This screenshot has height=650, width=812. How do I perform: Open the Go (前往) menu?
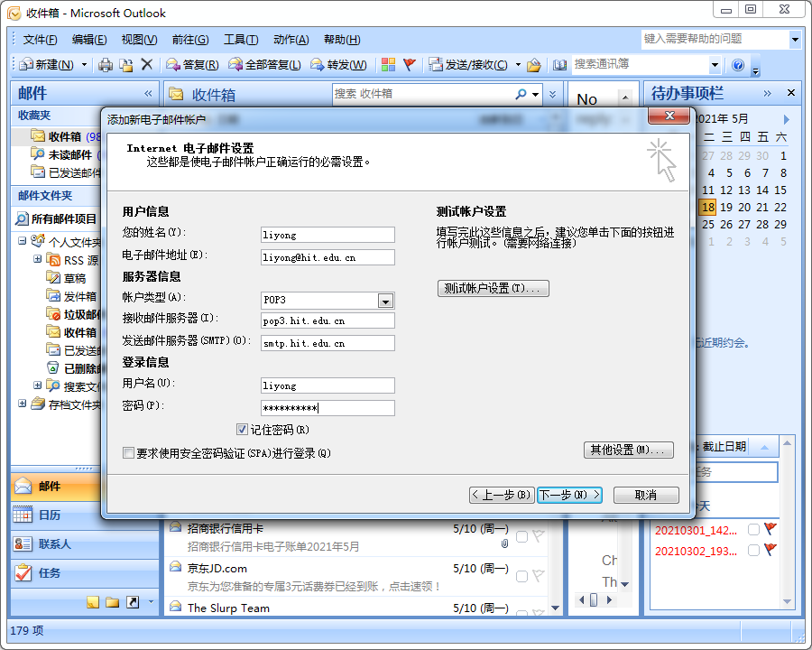pyautogui.click(x=190, y=40)
